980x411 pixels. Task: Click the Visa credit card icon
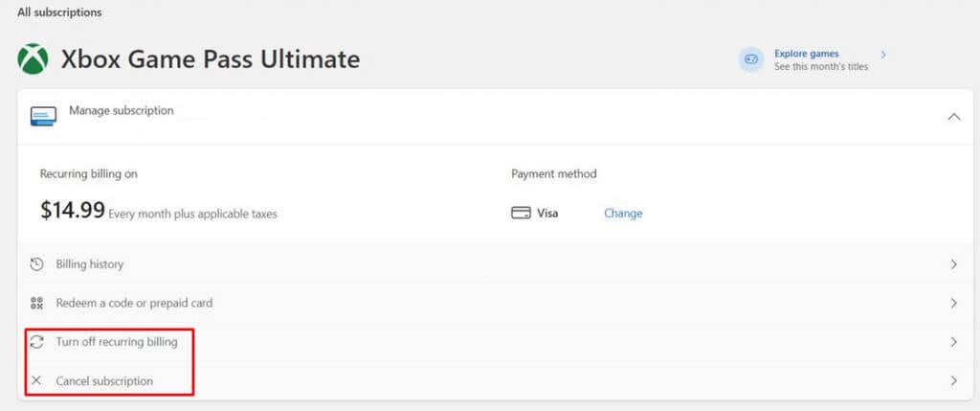click(521, 214)
